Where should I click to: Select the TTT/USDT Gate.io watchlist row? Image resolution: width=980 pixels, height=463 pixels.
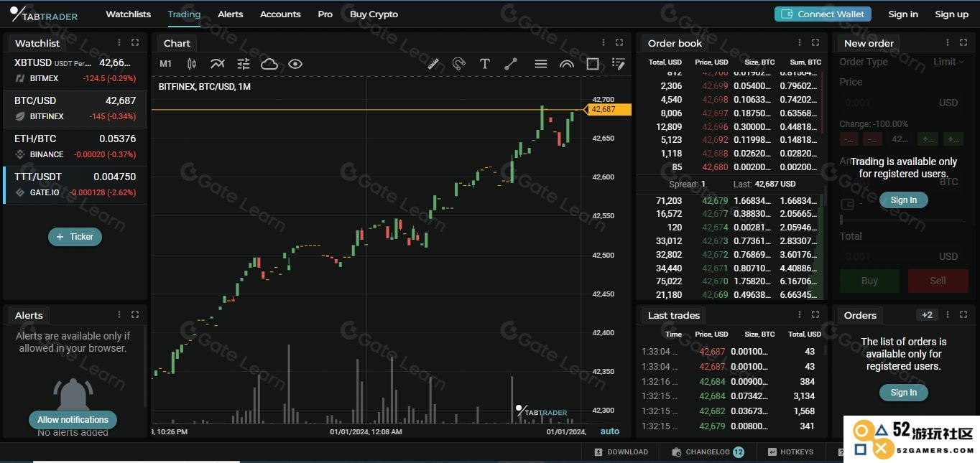point(75,184)
